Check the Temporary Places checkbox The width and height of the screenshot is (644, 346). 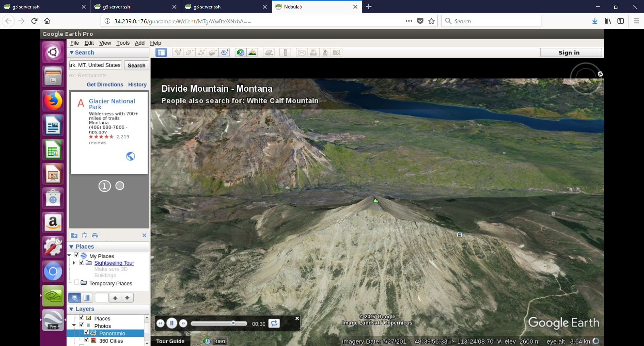(76, 282)
